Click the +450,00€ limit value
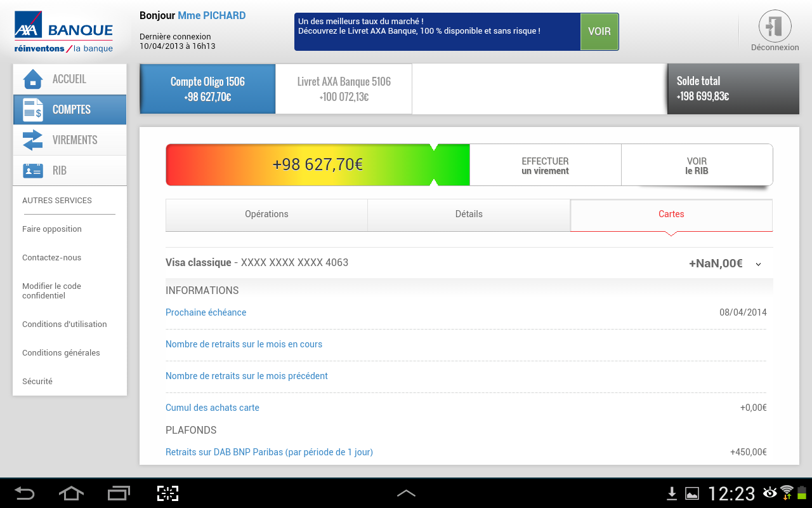The width and height of the screenshot is (812, 508). [749, 452]
